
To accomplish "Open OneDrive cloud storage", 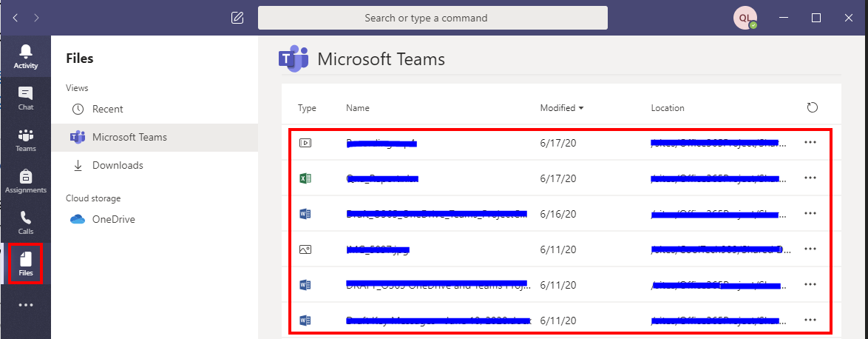I will pyautogui.click(x=113, y=219).
